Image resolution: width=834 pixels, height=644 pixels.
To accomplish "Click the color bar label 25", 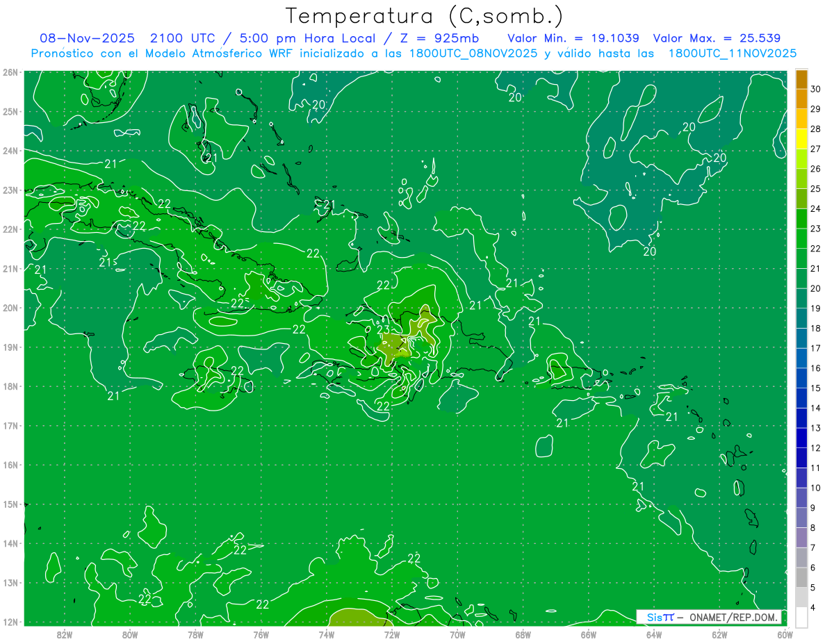I will click(816, 188).
